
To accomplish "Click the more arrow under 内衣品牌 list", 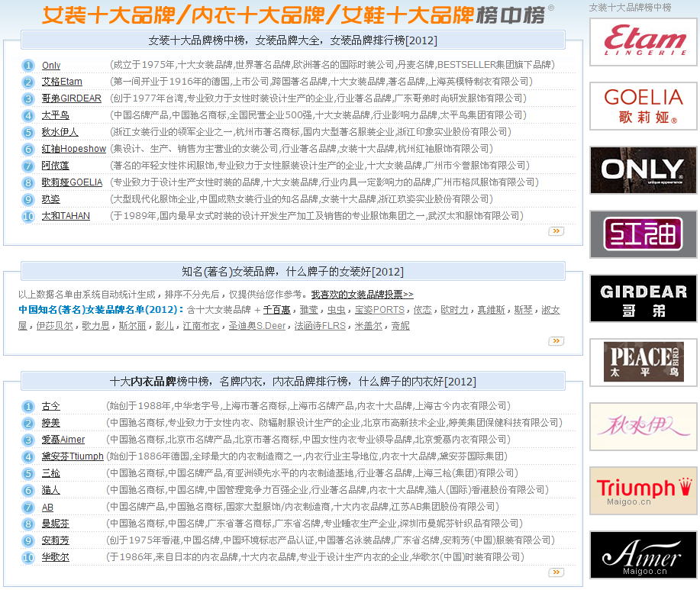I will tap(556, 572).
